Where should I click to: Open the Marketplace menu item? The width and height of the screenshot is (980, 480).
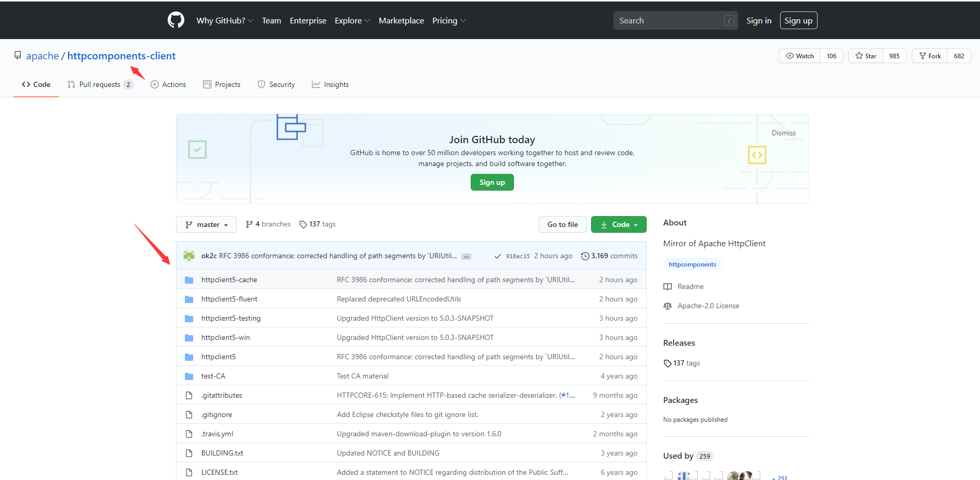pos(401,20)
